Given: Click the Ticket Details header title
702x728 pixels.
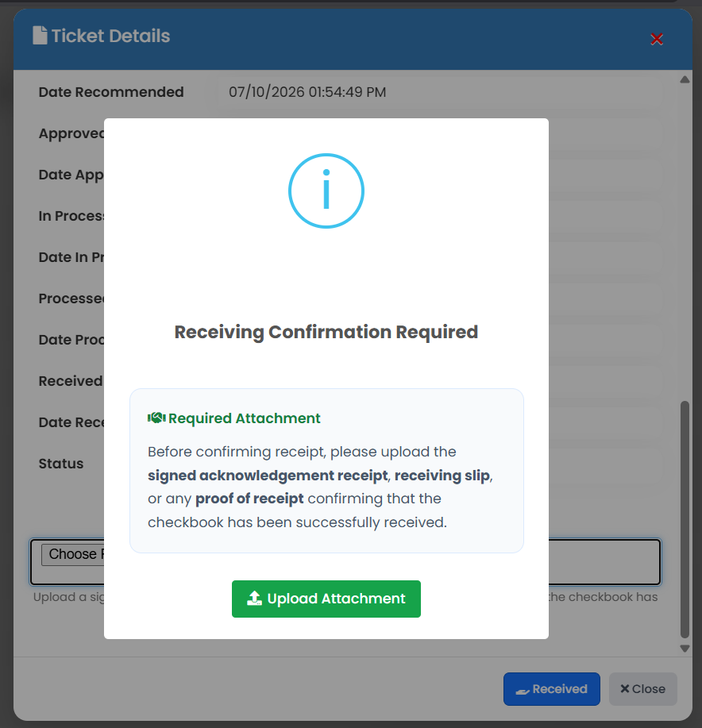Looking at the screenshot, I should [110, 36].
